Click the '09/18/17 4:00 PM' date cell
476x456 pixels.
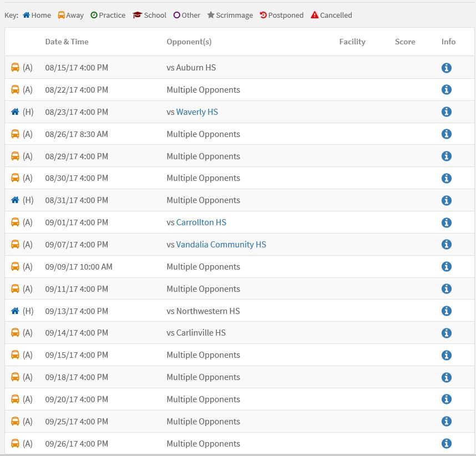tap(77, 377)
